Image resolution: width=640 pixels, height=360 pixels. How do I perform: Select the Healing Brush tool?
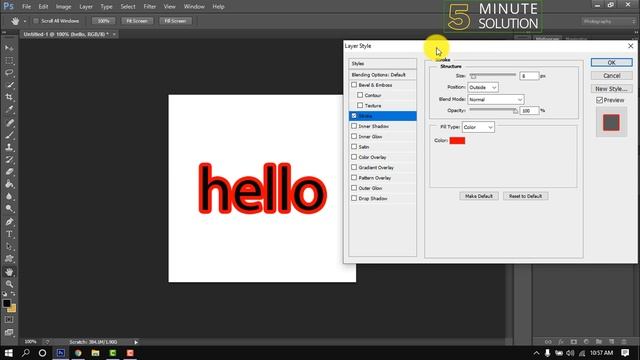pos(9,122)
